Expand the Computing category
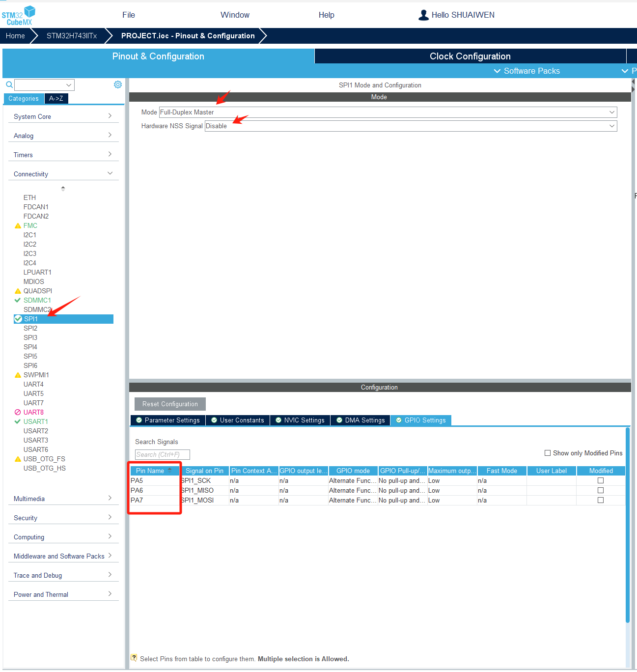Image resolution: width=637 pixels, height=672 pixels. (63, 537)
